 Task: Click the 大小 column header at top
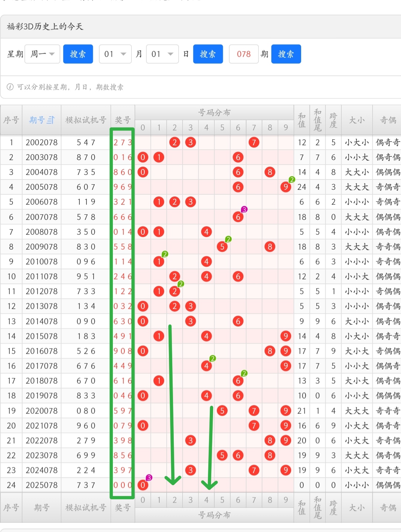point(356,120)
